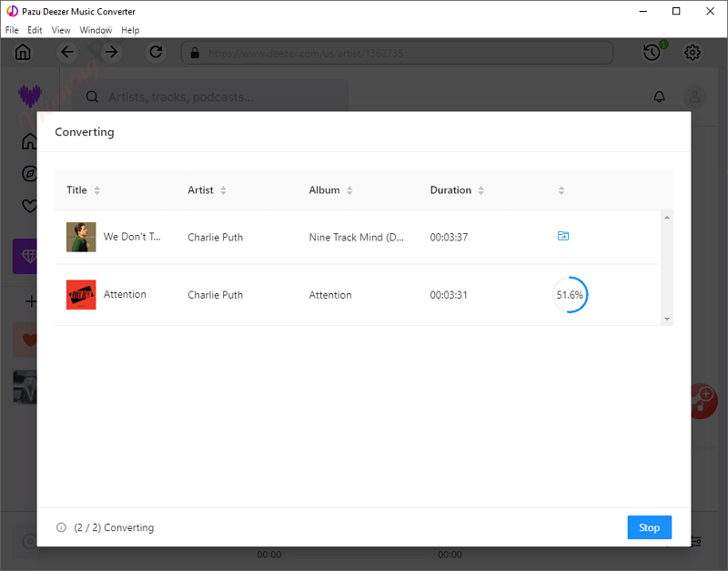The height and width of the screenshot is (571, 728).
Task: Click the 51.6% progress circle for Attention
Action: (x=570, y=294)
